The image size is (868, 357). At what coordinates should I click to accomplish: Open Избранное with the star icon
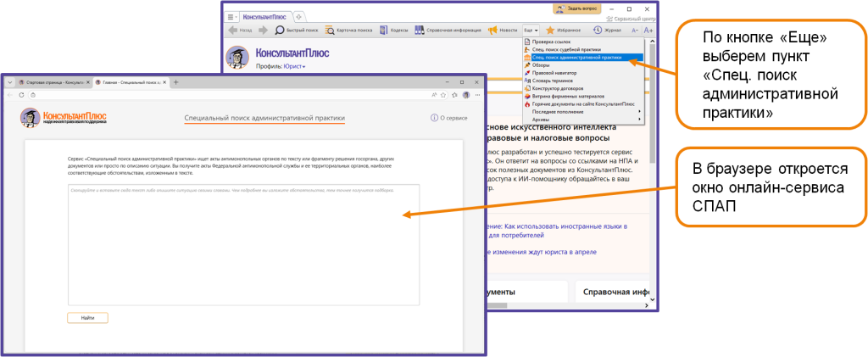[563, 31]
